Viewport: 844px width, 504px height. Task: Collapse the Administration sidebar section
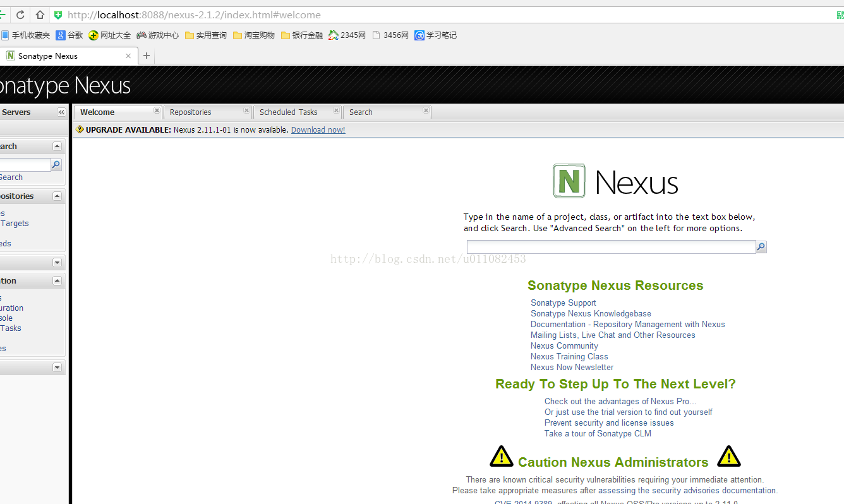click(57, 280)
